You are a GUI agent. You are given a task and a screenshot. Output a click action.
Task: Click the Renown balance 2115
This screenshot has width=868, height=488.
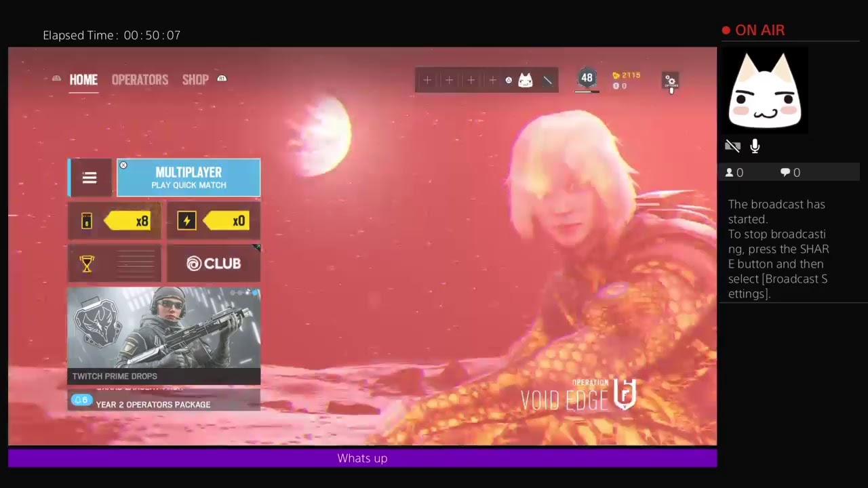pyautogui.click(x=627, y=75)
